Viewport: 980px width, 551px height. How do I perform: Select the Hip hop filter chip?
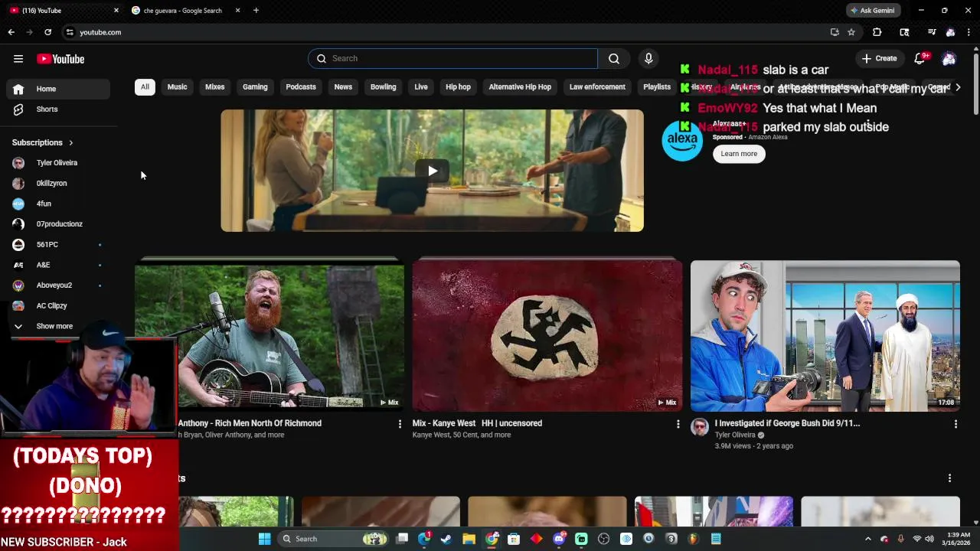[x=458, y=87]
